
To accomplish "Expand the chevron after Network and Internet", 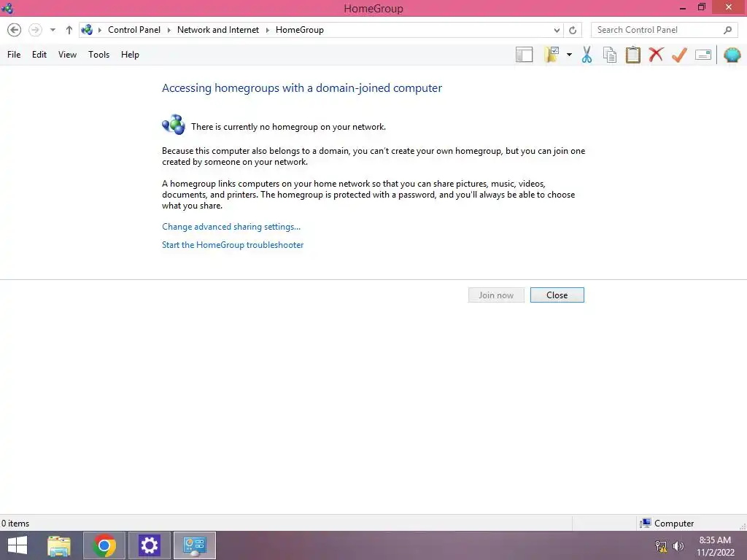I will [x=267, y=30].
